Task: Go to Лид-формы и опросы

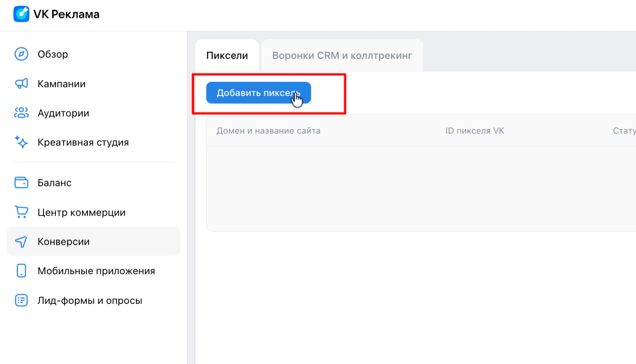Action: [x=90, y=300]
